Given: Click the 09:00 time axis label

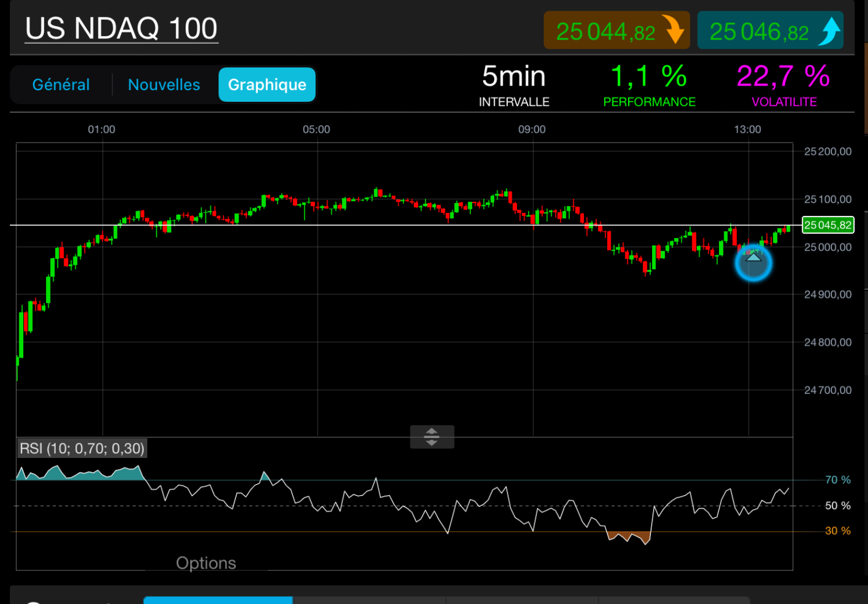Looking at the screenshot, I should click(532, 129).
